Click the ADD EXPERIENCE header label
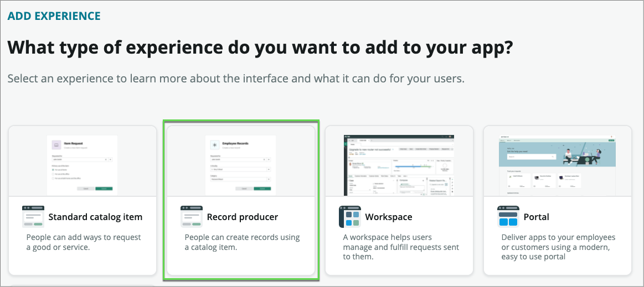The height and width of the screenshot is (287, 644). coord(54,15)
